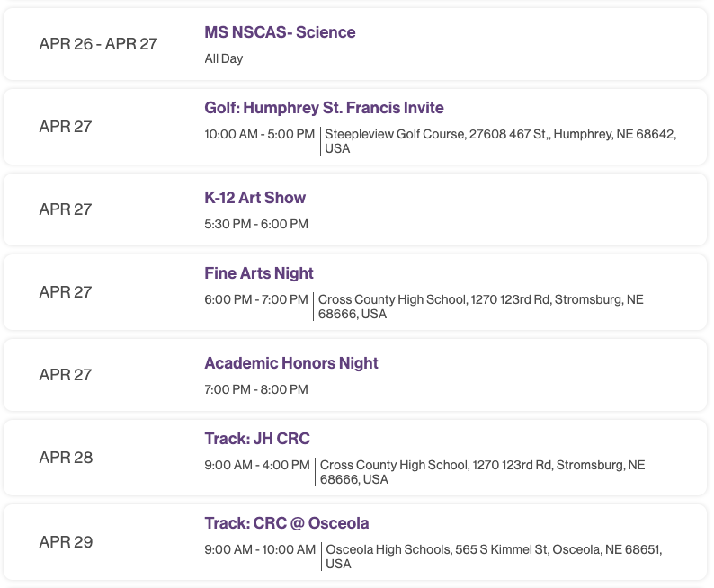Click the 5:30 PM - 6:00 PM time
Screen dimensions: 714x588
256,224
